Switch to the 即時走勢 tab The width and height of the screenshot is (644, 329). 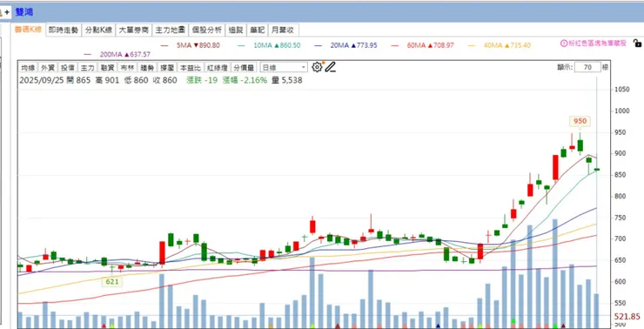64,30
